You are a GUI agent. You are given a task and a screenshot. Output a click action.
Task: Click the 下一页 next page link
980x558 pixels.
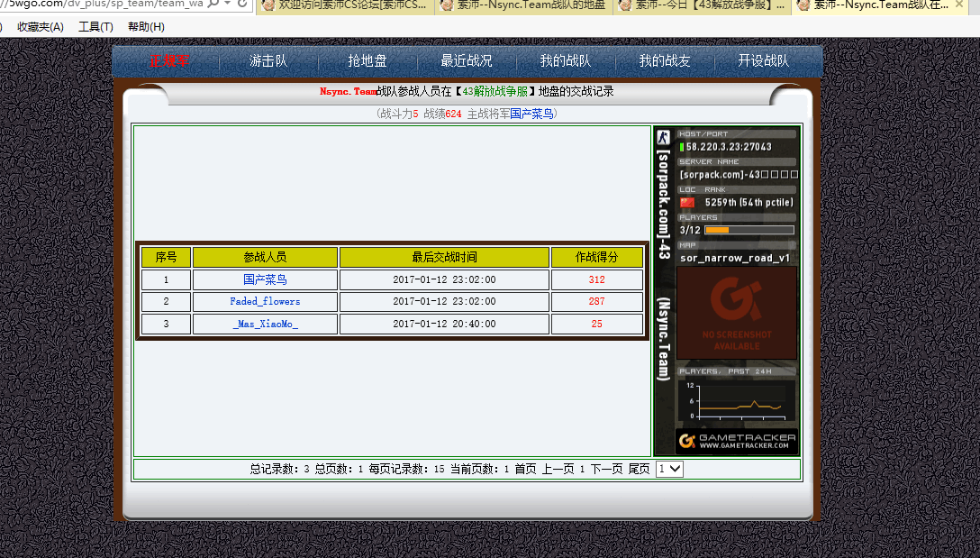point(606,469)
